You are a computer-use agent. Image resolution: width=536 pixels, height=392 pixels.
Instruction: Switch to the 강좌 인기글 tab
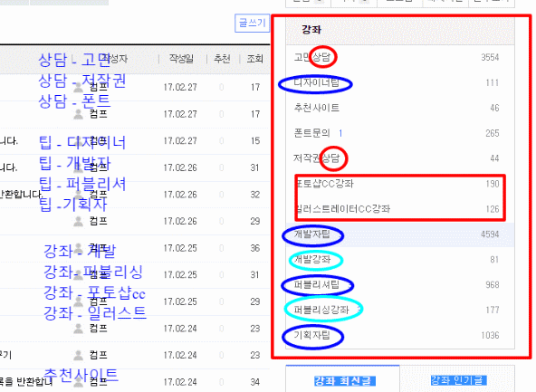coord(457,379)
